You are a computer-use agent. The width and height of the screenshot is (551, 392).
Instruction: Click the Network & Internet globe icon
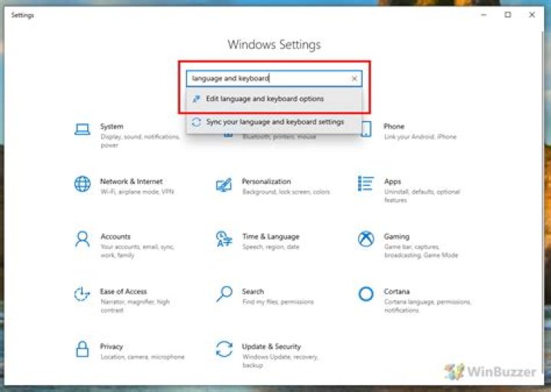pos(82,184)
